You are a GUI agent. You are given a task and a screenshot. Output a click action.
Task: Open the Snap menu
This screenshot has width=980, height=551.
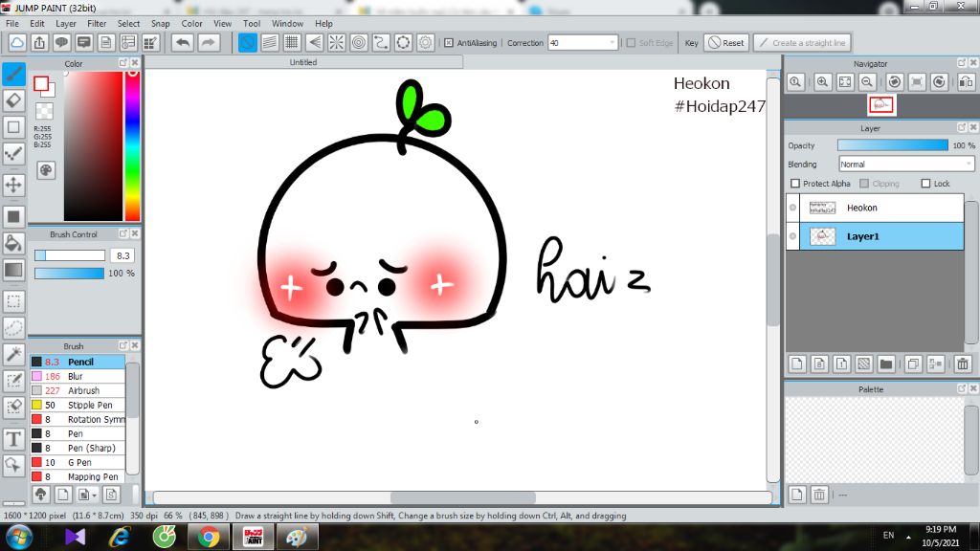point(160,23)
